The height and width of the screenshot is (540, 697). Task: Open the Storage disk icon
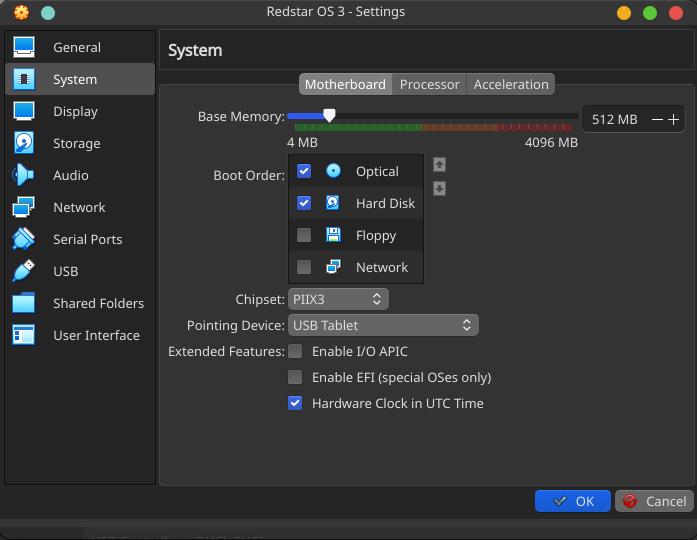click(24, 143)
